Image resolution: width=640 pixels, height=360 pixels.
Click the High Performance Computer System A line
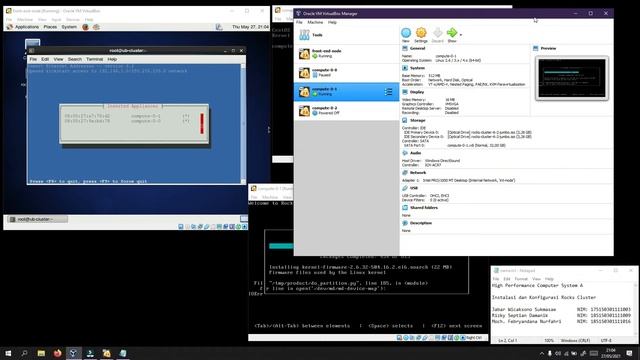pos(538,285)
